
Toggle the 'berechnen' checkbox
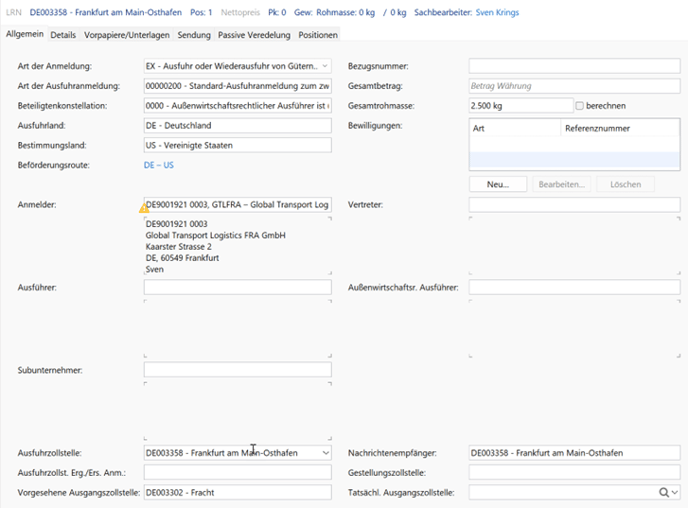580,106
